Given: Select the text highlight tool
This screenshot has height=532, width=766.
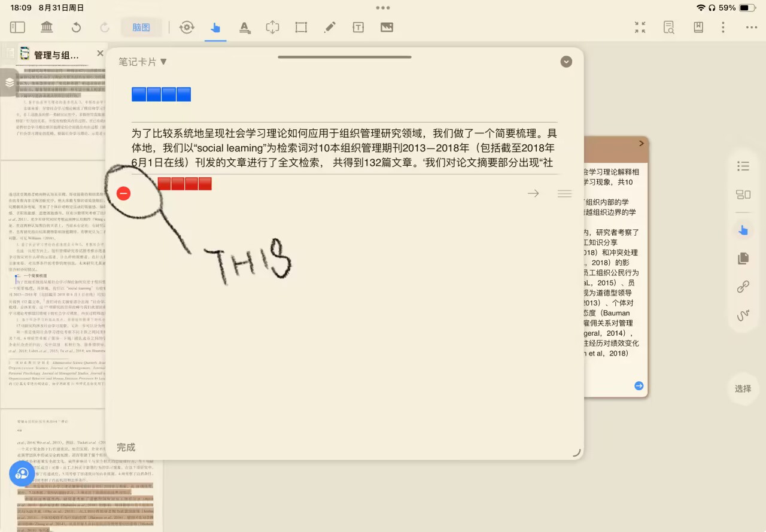Looking at the screenshot, I should tap(244, 27).
